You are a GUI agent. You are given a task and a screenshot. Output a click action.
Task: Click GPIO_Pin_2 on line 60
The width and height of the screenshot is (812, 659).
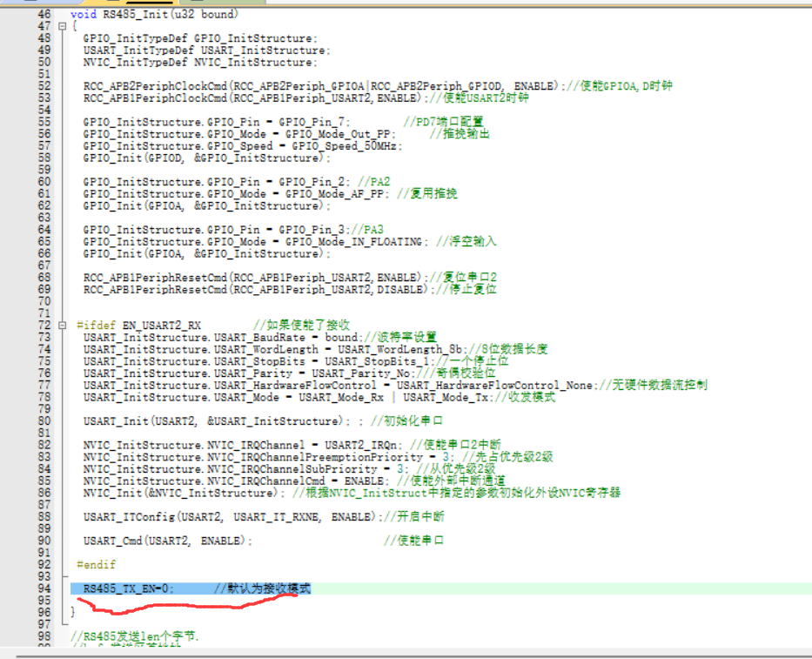(x=312, y=182)
